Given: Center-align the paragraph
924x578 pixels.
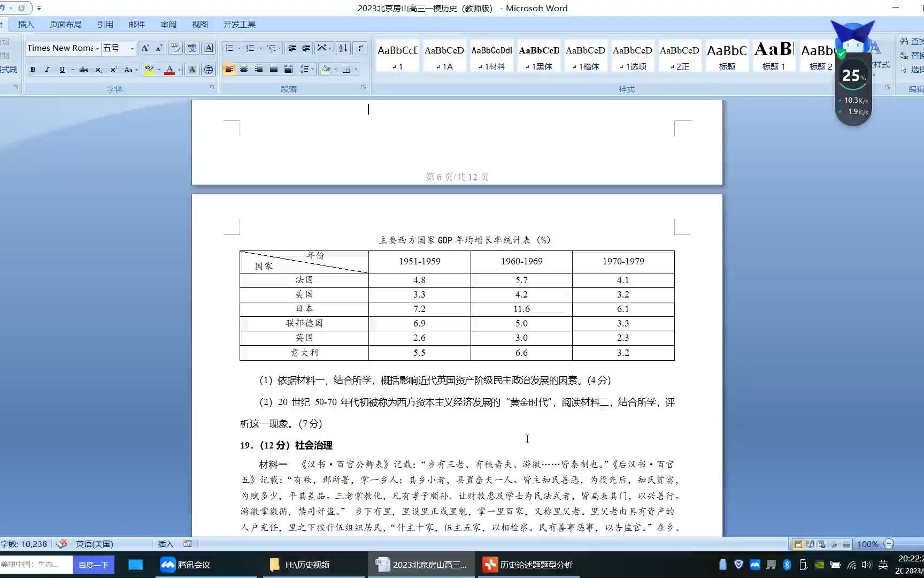Looking at the screenshot, I should coord(244,69).
